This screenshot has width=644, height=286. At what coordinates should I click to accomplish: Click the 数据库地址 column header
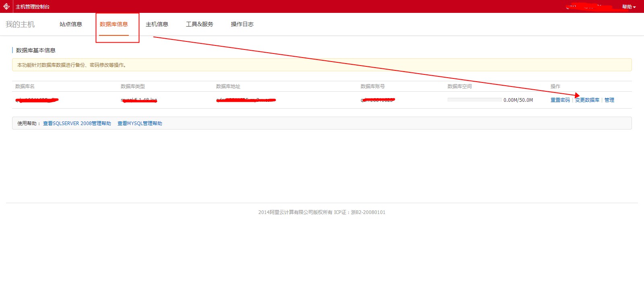(x=228, y=86)
